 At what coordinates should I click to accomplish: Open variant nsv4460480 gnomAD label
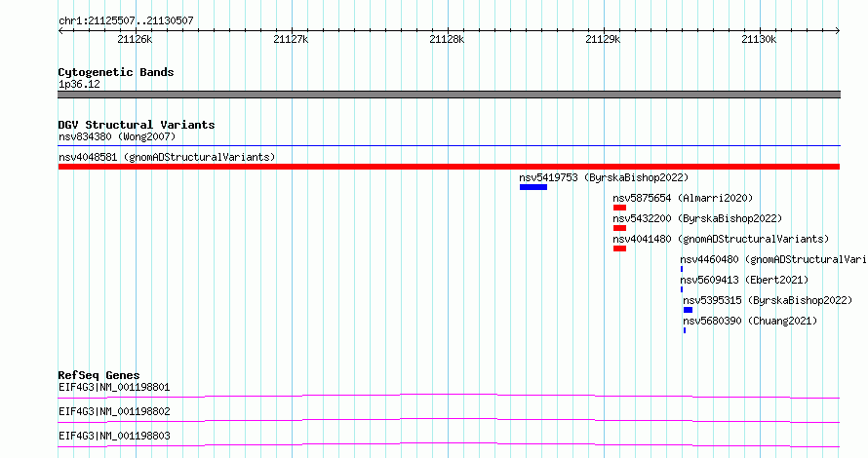[x=773, y=259]
